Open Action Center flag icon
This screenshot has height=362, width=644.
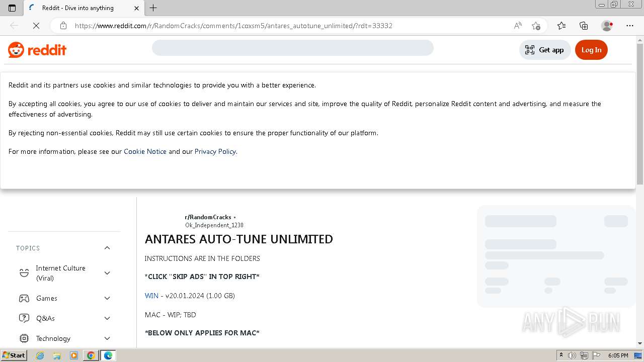(x=595, y=355)
